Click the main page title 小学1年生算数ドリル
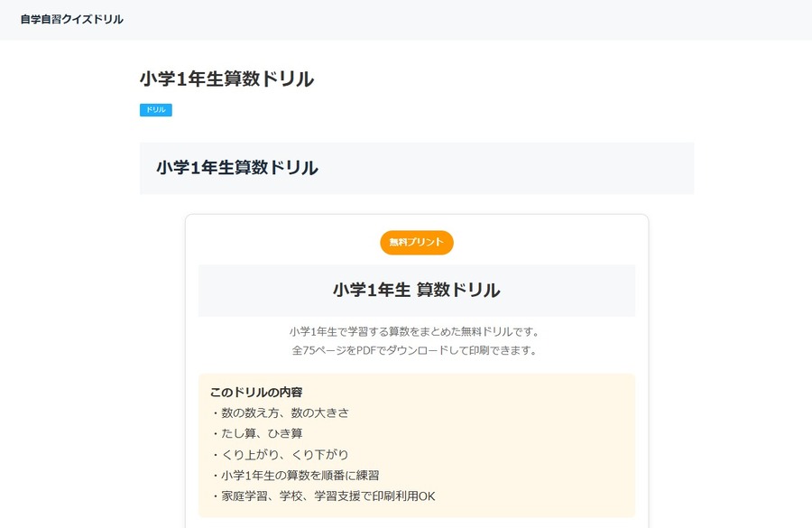The image size is (812, 528). tap(226, 79)
